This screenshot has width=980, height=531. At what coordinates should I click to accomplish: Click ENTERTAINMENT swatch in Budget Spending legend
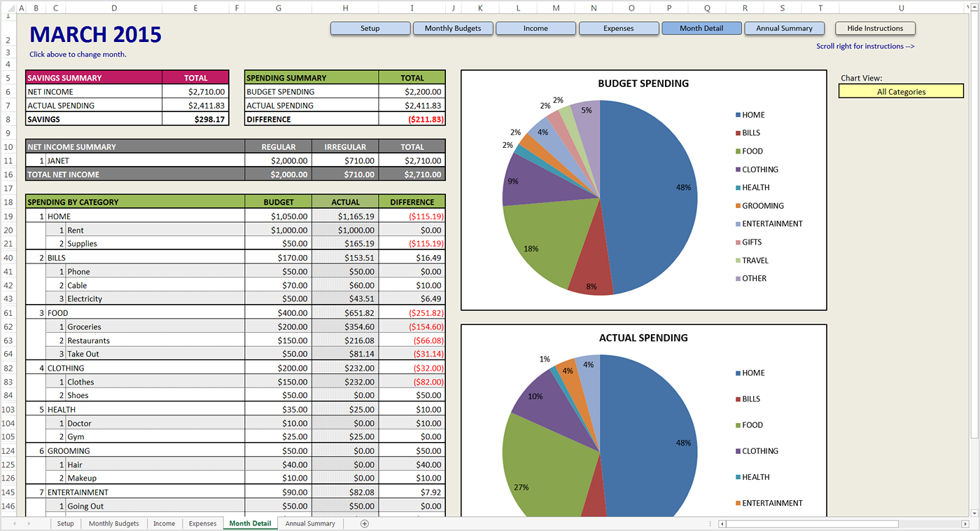[738, 224]
